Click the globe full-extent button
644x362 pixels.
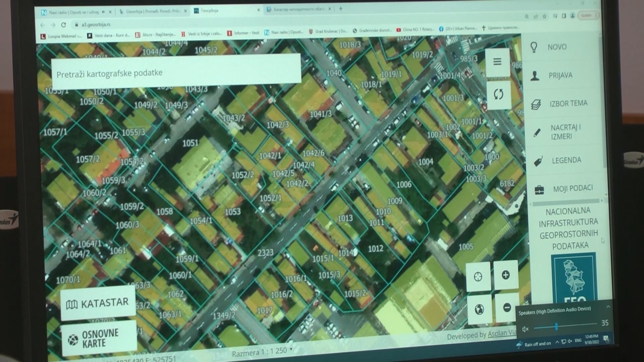479,309
